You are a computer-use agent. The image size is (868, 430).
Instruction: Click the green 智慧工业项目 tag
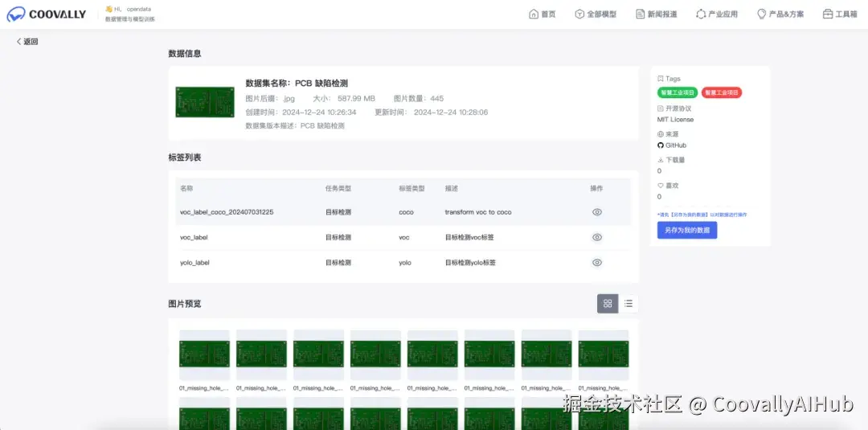678,93
